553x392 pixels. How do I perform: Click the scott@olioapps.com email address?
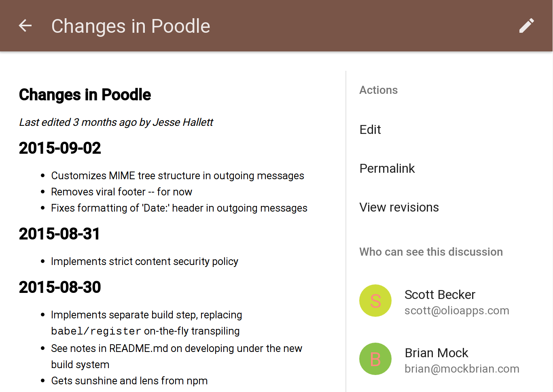pyautogui.click(x=457, y=311)
